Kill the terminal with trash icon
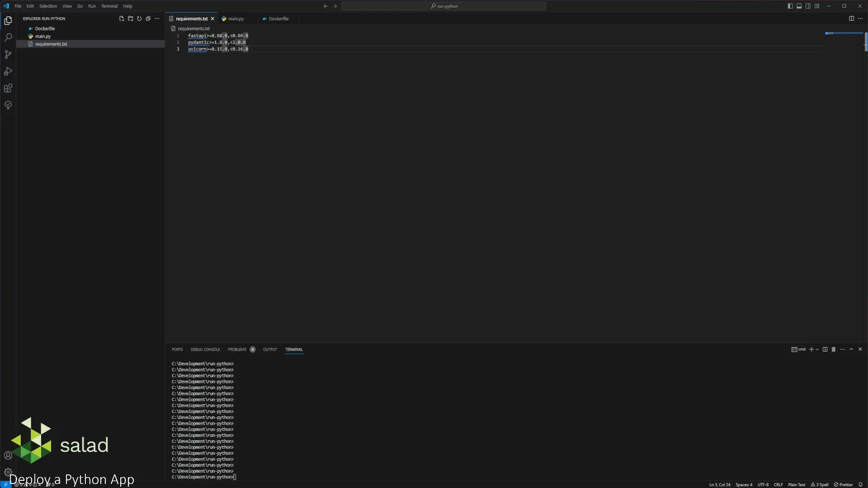The height and width of the screenshot is (488, 868). tap(833, 349)
